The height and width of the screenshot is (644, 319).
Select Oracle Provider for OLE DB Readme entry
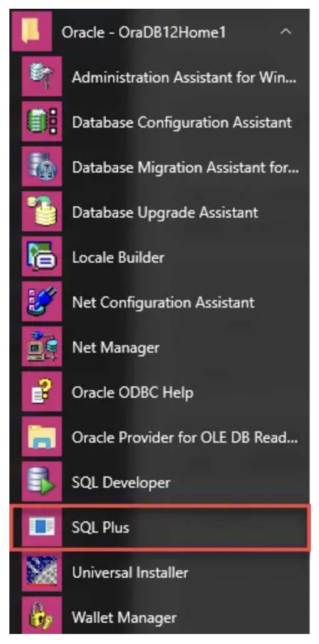pyautogui.click(x=184, y=438)
